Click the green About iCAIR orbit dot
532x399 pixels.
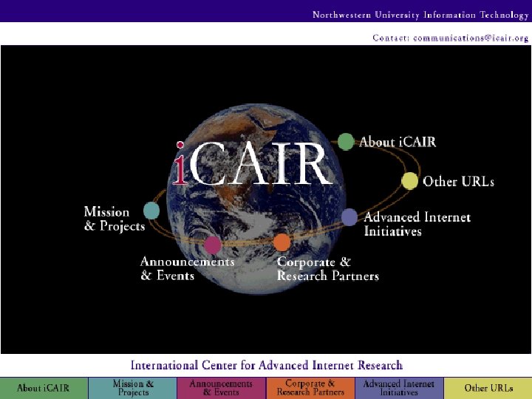click(x=346, y=142)
